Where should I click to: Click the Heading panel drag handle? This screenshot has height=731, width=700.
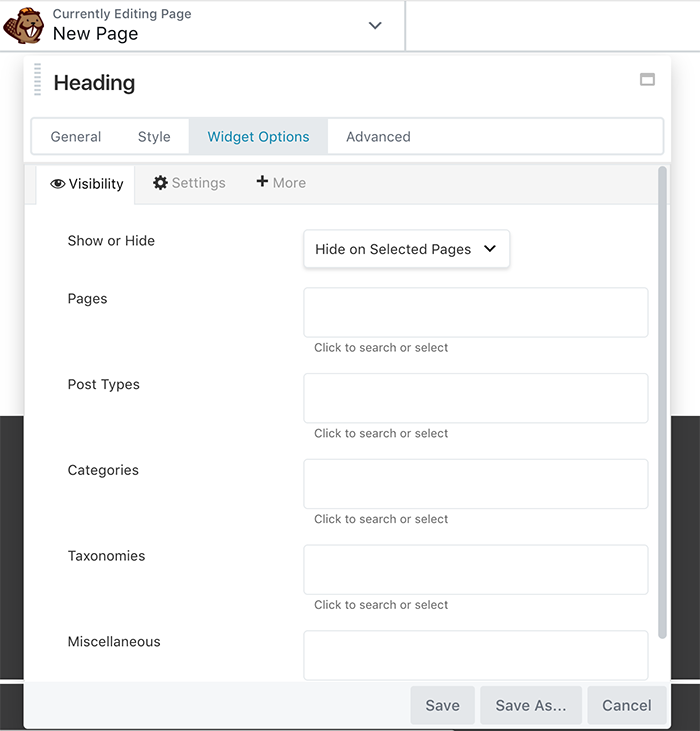tap(37, 79)
